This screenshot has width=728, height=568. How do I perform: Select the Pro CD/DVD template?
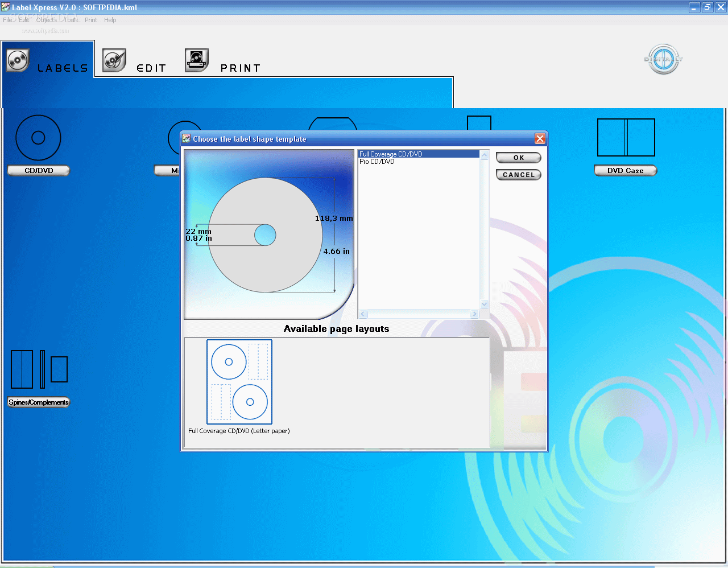click(378, 162)
